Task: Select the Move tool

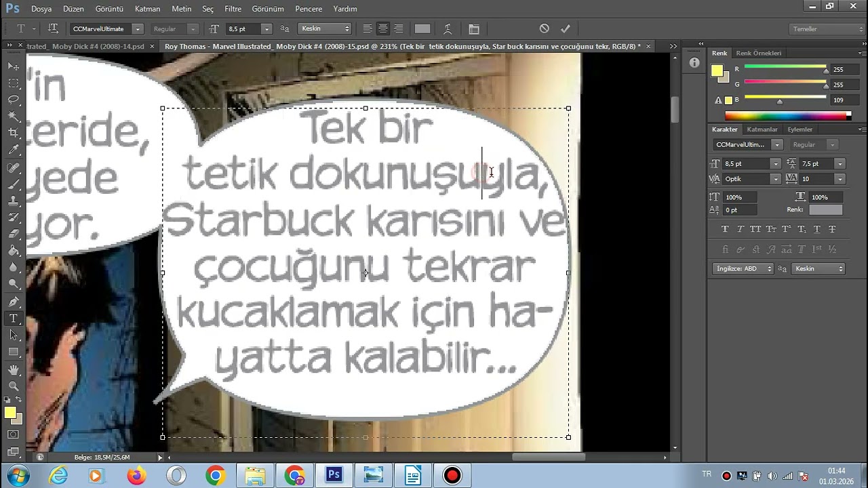Action: (x=13, y=66)
